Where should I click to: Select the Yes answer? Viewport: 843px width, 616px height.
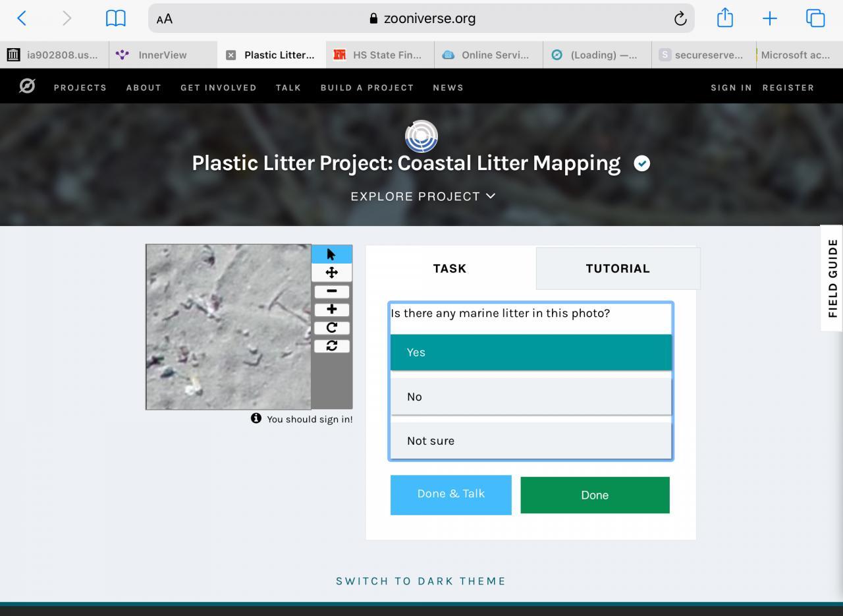click(x=531, y=352)
